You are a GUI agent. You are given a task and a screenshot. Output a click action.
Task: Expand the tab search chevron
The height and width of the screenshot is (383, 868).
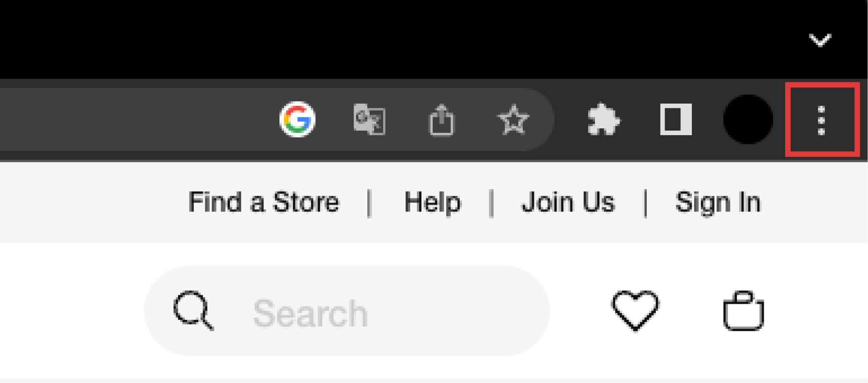pos(820,40)
